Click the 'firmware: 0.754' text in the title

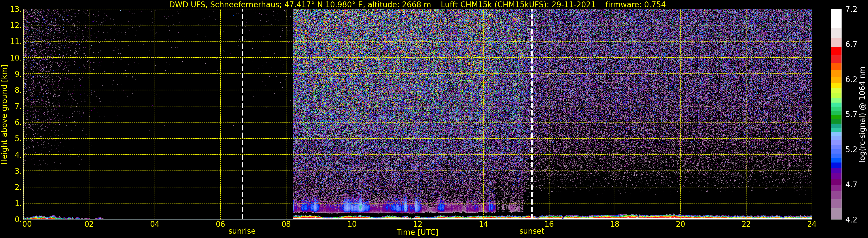tap(636, 4)
